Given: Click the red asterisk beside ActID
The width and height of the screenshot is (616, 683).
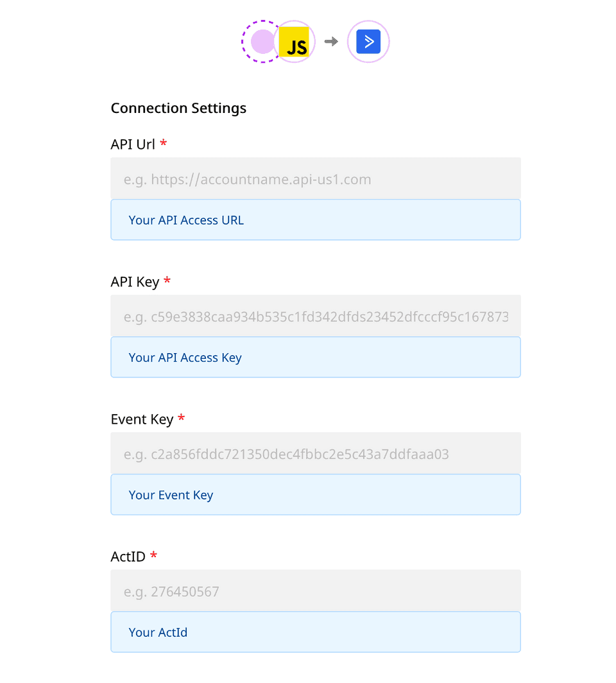Looking at the screenshot, I should tap(154, 555).
